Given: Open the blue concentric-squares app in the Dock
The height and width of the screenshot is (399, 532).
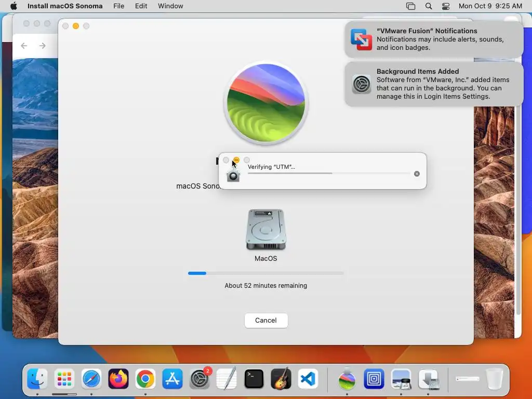Looking at the screenshot, I should (x=374, y=379).
